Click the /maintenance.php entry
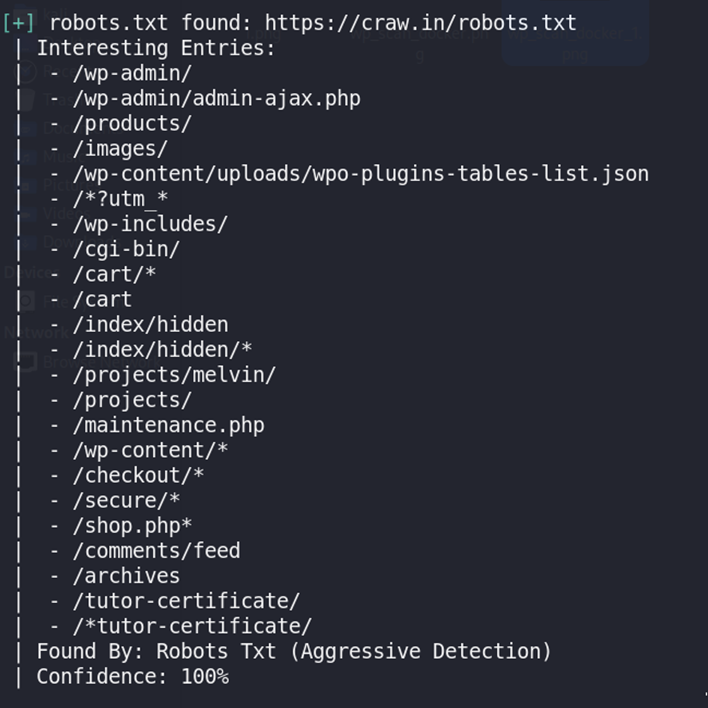 click(168, 425)
